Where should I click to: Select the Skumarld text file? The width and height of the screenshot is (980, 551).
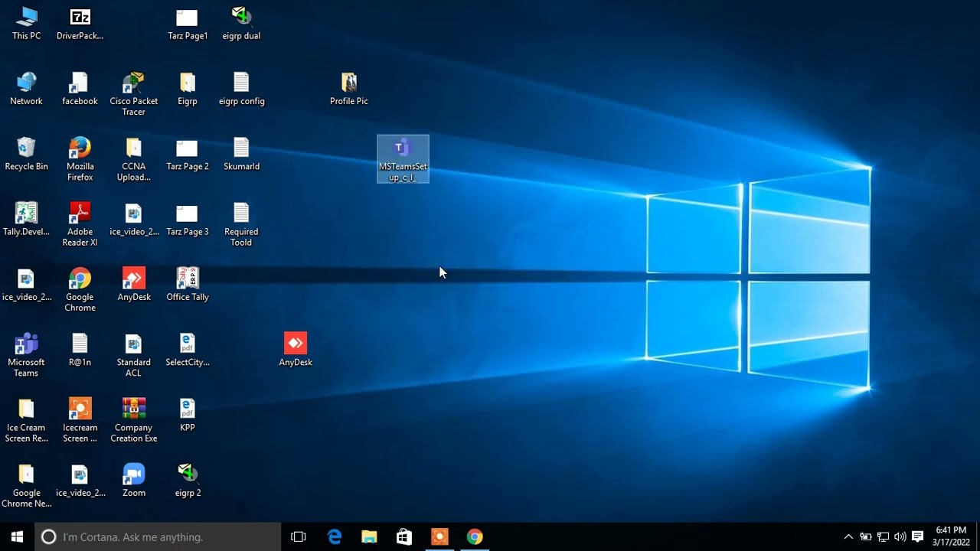241,154
